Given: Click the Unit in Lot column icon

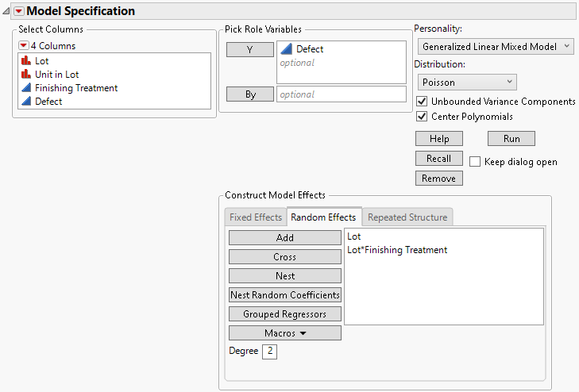Looking at the screenshot, I should 25,75.
